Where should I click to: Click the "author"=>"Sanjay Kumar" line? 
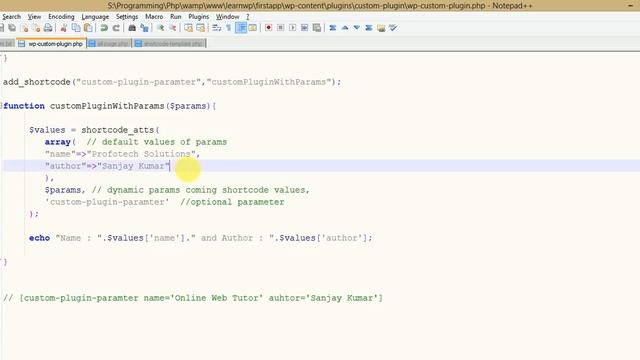(x=107, y=166)
